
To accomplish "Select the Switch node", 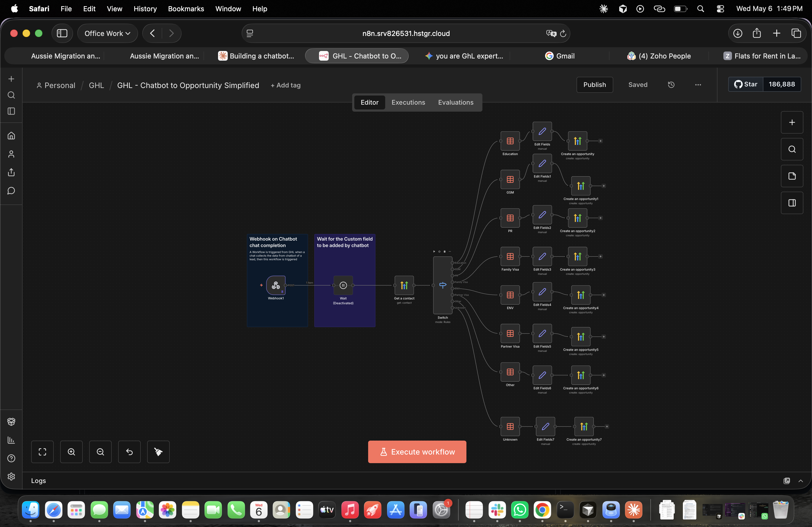I will pos(443,285).
